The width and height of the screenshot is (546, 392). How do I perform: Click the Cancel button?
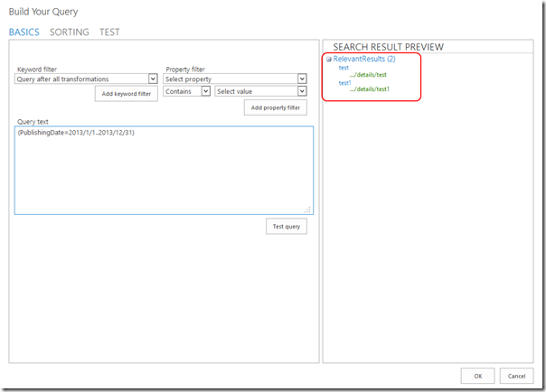click(516, 376)
